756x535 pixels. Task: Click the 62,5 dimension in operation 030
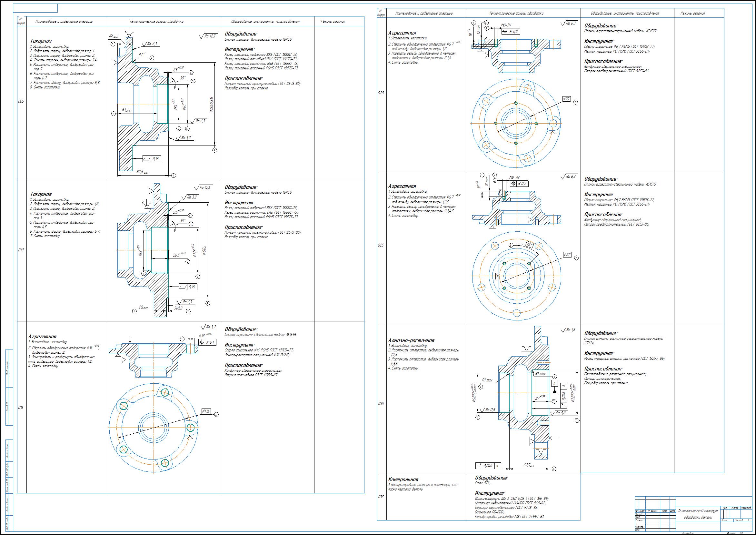(x=529, y=465)
